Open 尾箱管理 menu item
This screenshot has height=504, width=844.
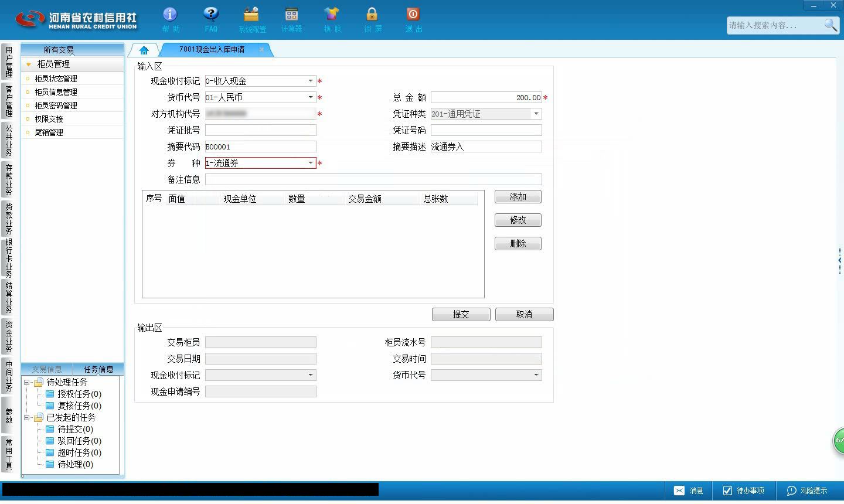tap(72, 132)
